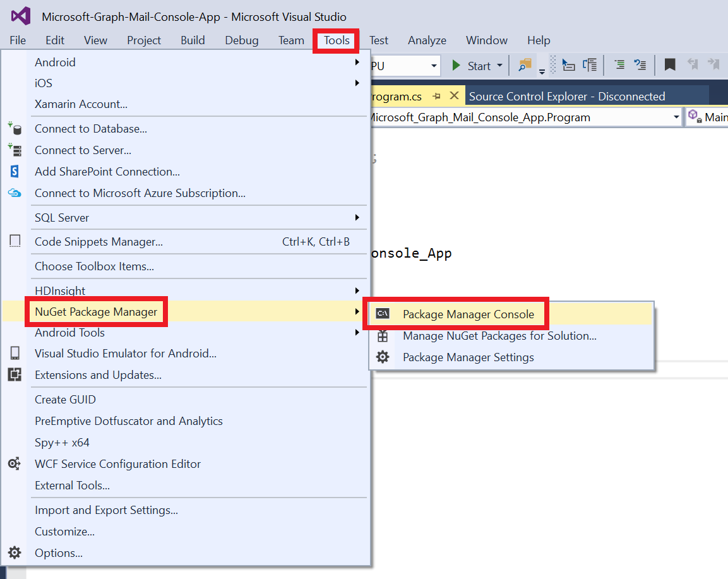728x579 pixels.
Task: Go to the next bookmark icon
Action: (x=713, y=64)
